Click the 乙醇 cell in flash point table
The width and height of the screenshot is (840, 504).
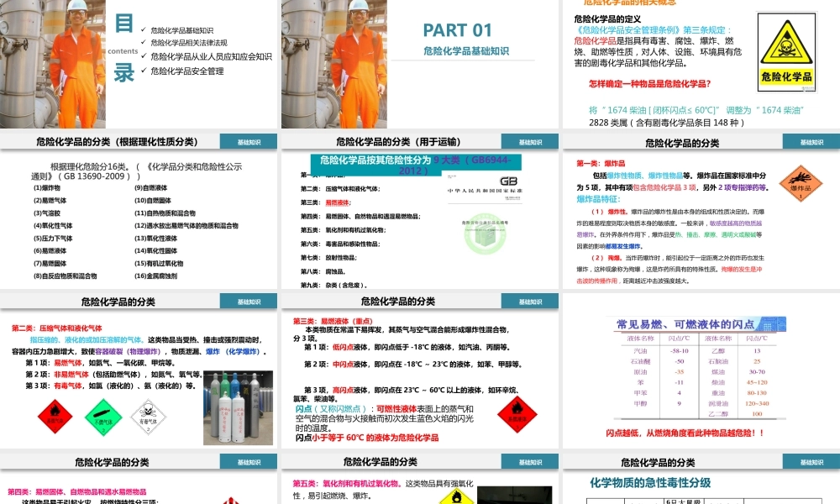coord(718,351)
